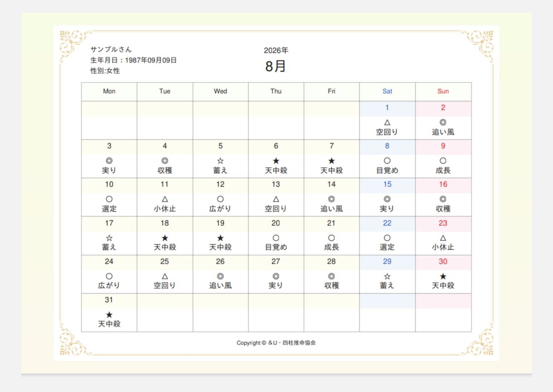Click 小休止 label on August 11
The width and height of the screenshot is (553, 392).
[x=165, y=209]
